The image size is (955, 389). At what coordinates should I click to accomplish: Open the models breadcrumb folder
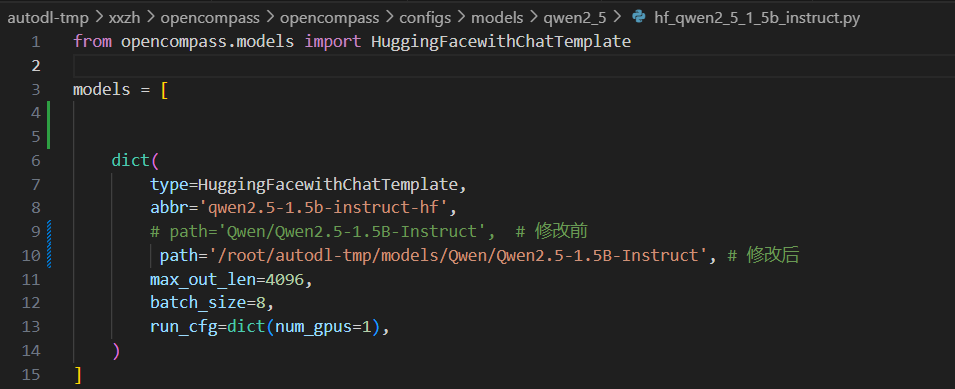(x=497, y=18)
